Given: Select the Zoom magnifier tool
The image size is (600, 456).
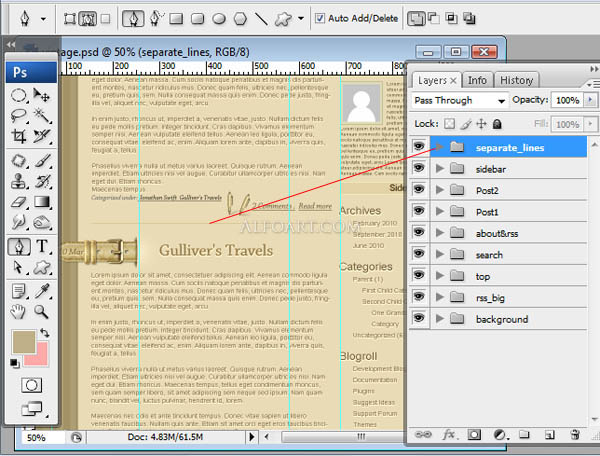Looking at the screenshot, I should 42,312.
